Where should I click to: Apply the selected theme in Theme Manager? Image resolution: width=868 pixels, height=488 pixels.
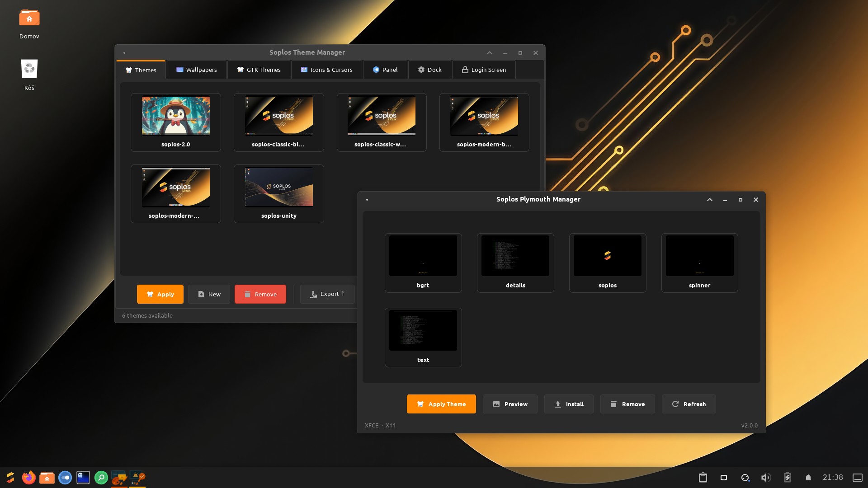[x=160, y=294]
